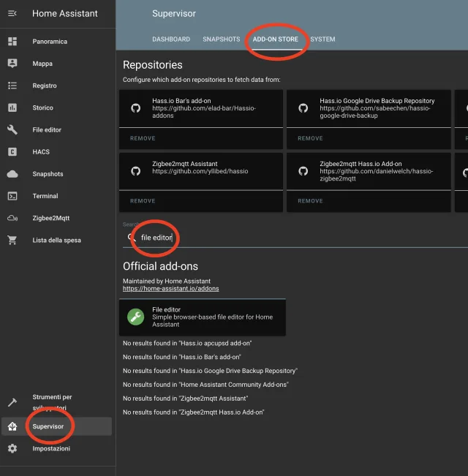This screenshot has width=468, height=476.
Task: Click the Storico chart icon
Action: (x=12, y=107)
